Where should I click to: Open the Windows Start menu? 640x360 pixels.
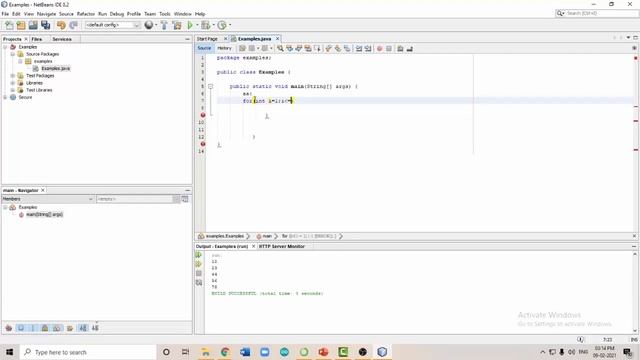click(x=9, y=352)
